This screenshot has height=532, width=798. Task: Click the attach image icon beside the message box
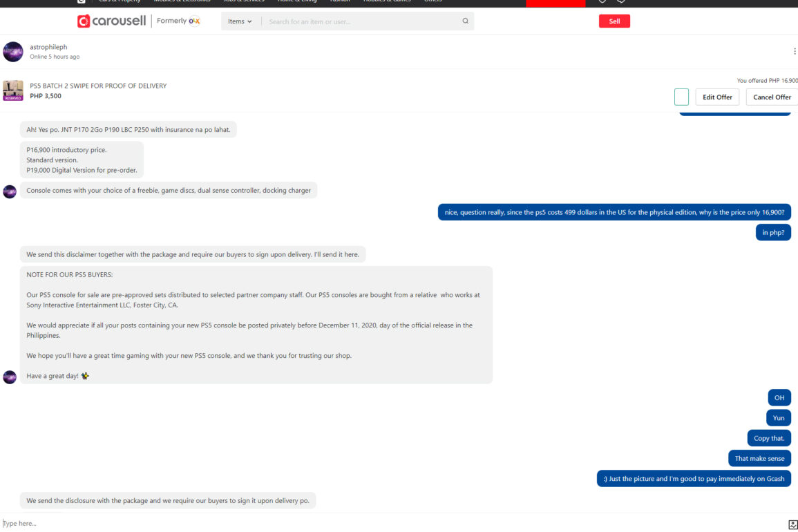792,524
